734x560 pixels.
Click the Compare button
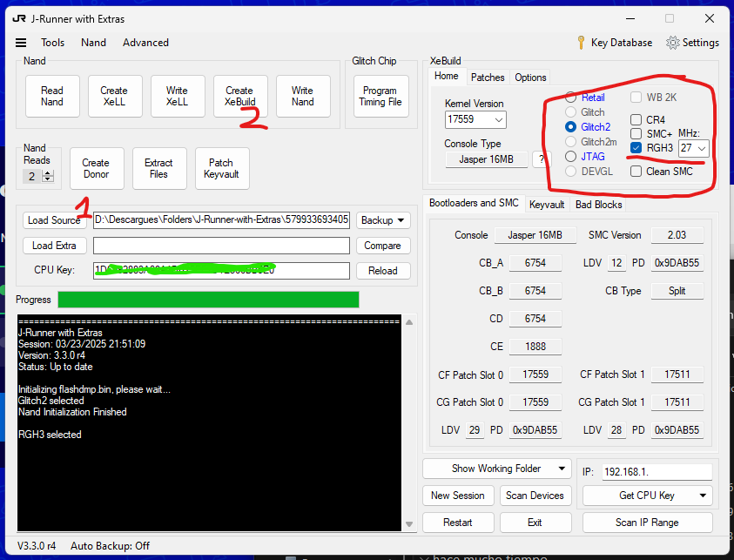click(x=383, y=246)
